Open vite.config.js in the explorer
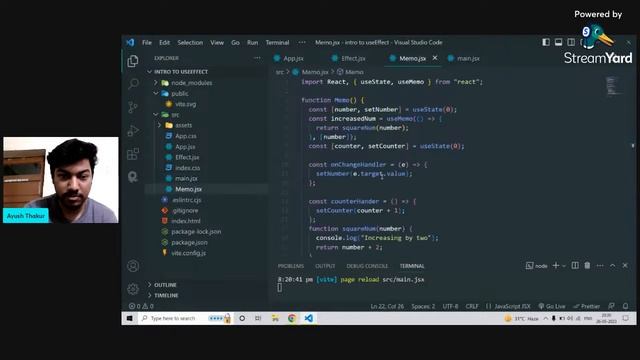Screen dimensions: 640x360 (x=188, y=253)
